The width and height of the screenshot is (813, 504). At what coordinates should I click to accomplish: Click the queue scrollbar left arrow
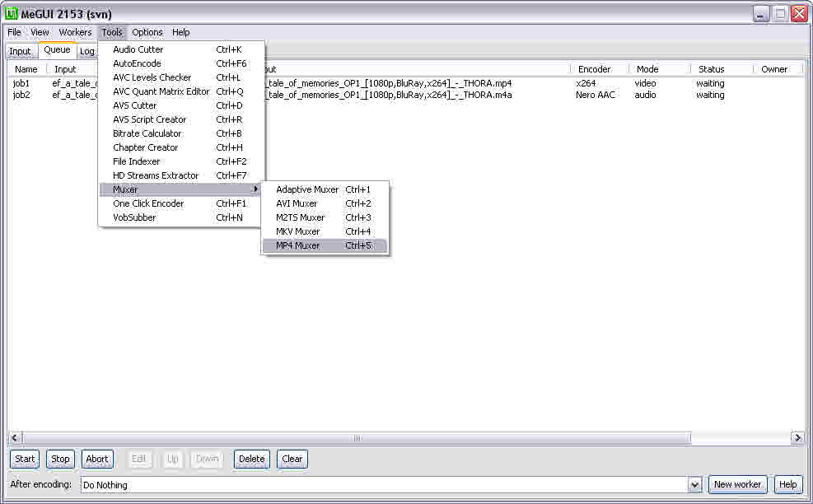pyautogui.click(x=15, y=438)
